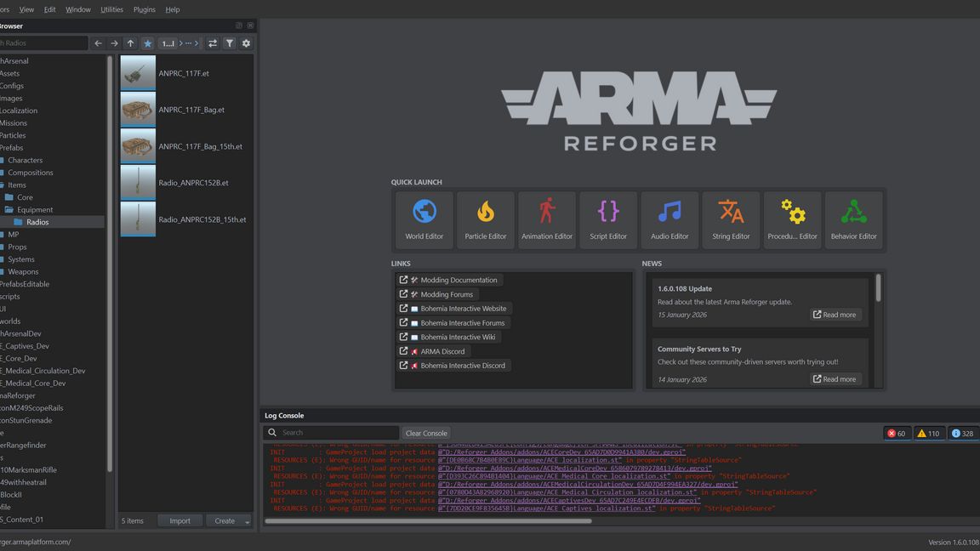Open the String Editor
The image size is (980, 551).
[731, 219]
